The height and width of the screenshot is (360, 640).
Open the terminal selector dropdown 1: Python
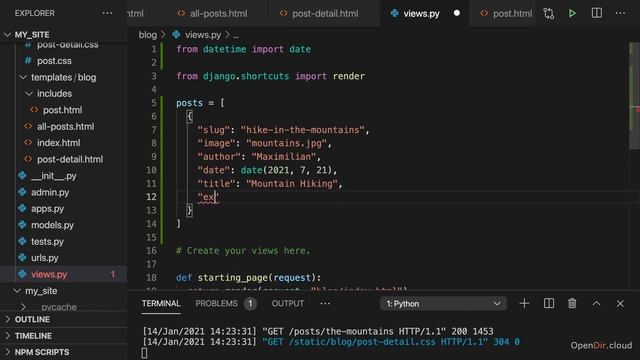point(443,304)
